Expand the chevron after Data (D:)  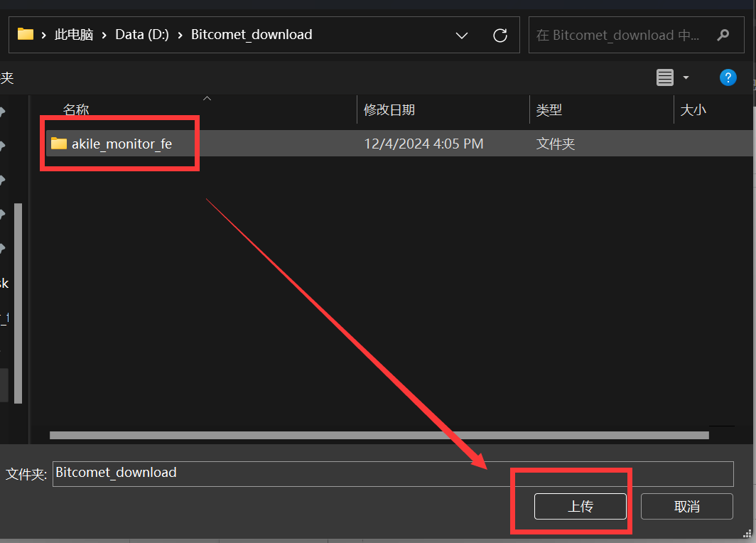point(180,35)
